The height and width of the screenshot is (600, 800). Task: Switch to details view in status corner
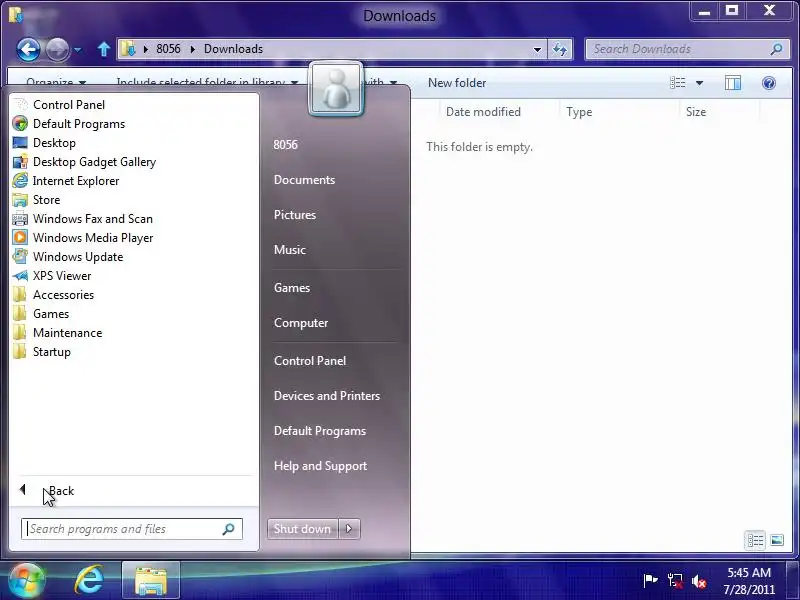click(755, 540)
